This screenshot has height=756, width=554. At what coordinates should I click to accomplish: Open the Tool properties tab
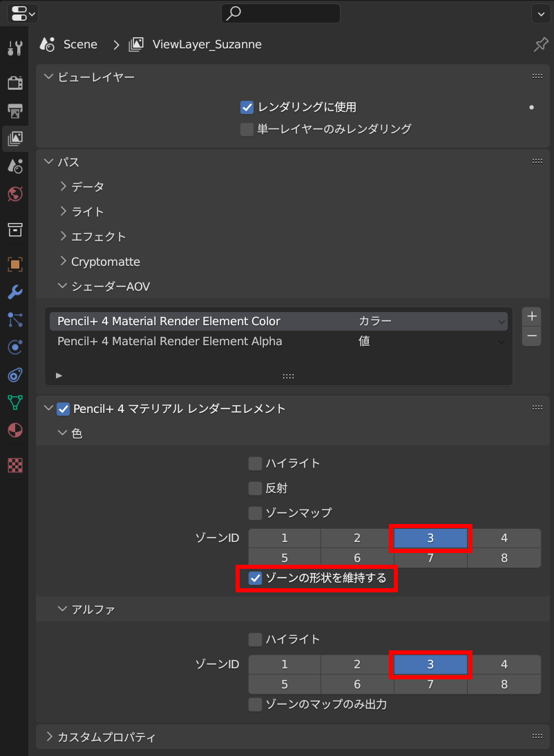pos(15,48)
